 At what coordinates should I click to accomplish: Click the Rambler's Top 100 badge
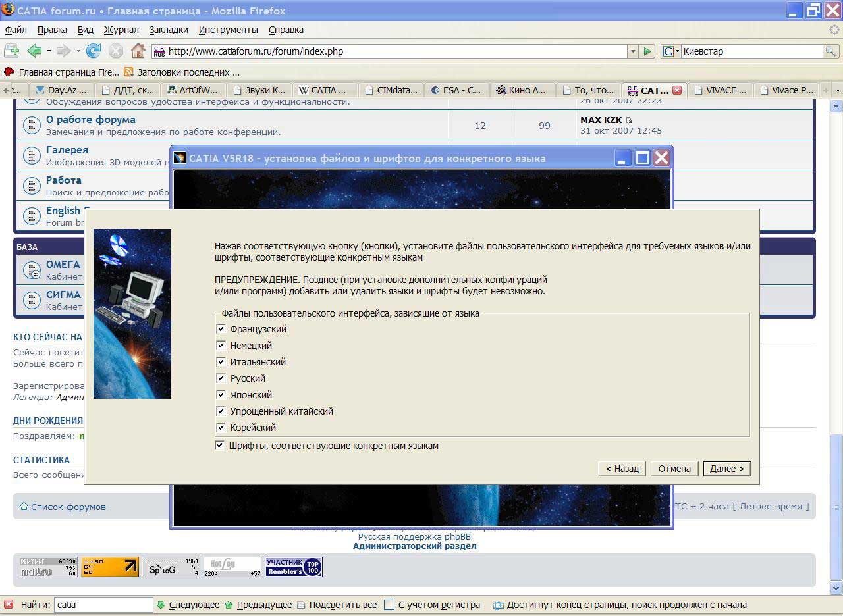(x=294, y=567)
